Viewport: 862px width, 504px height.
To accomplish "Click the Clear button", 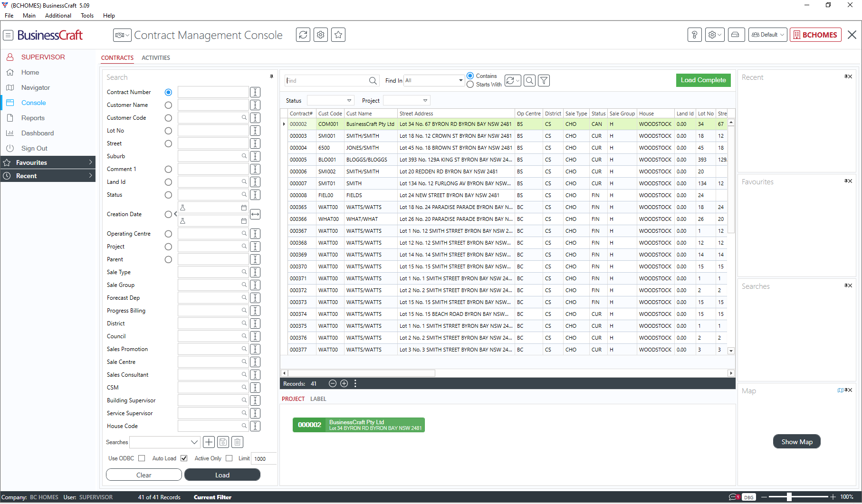I will pos(144,475).
